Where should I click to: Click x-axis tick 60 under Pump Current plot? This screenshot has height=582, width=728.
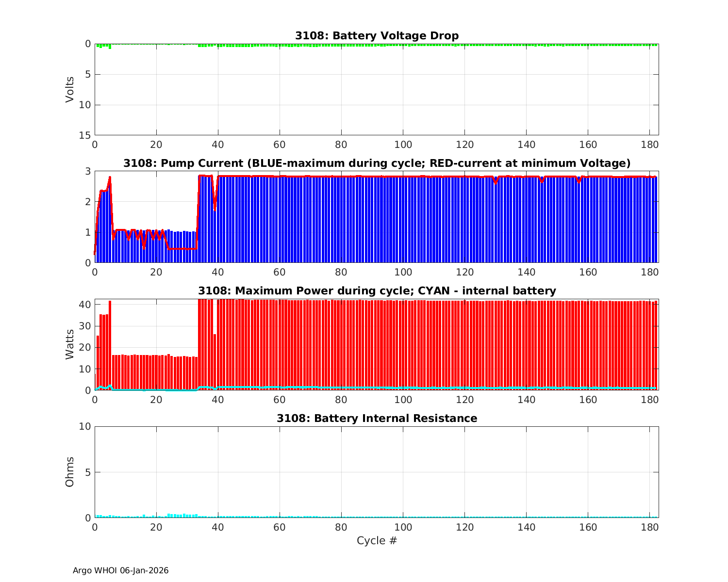click(280, 273)
